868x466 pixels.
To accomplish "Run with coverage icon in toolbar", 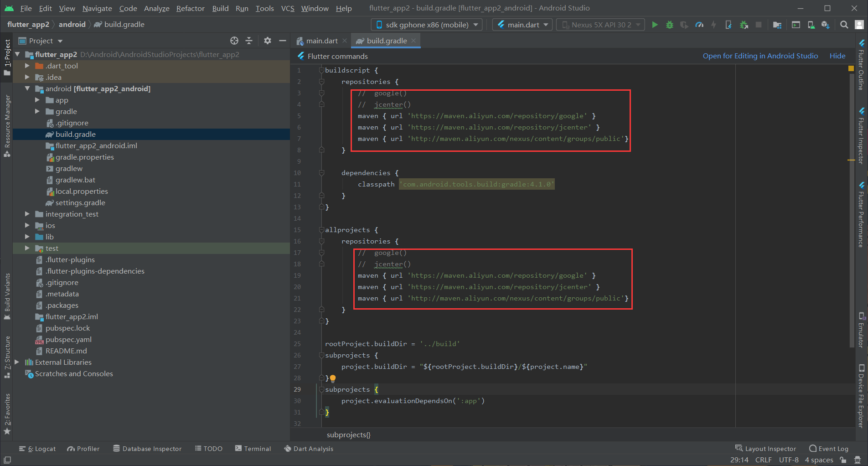I will tap(684, 25).
